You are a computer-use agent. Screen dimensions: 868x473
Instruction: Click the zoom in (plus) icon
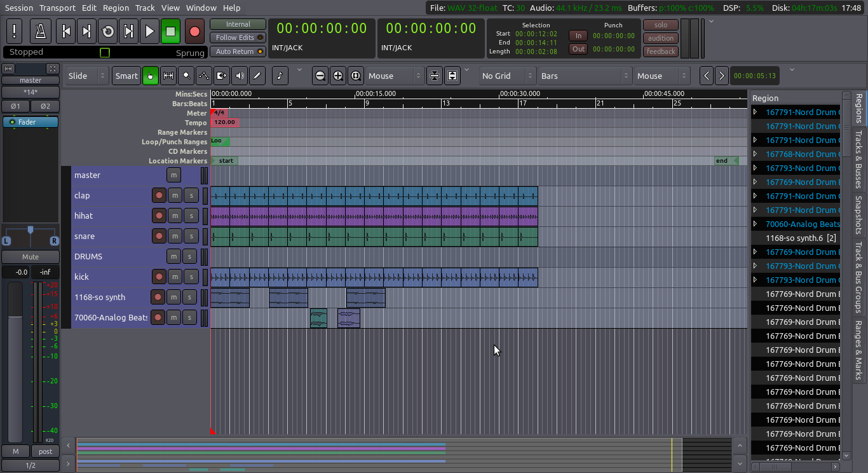click(x=338, y=76)
